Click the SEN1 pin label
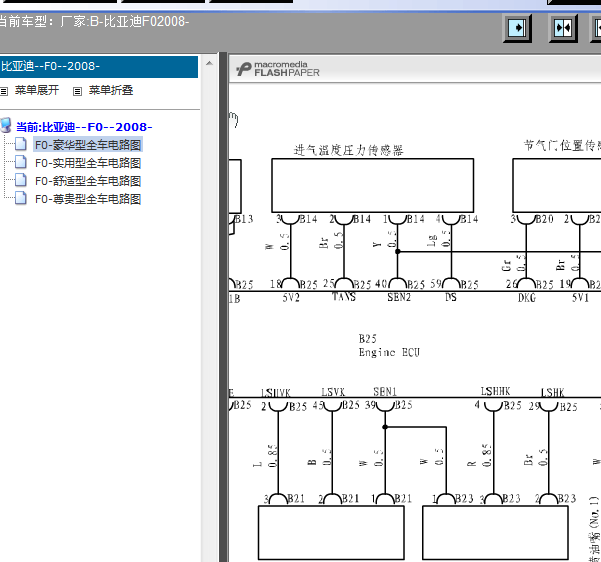 385,391
